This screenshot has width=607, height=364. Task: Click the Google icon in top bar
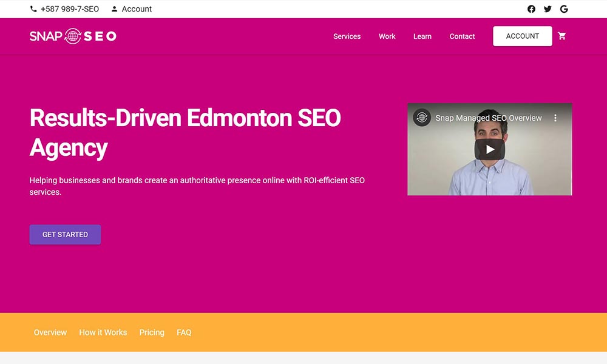564,9
